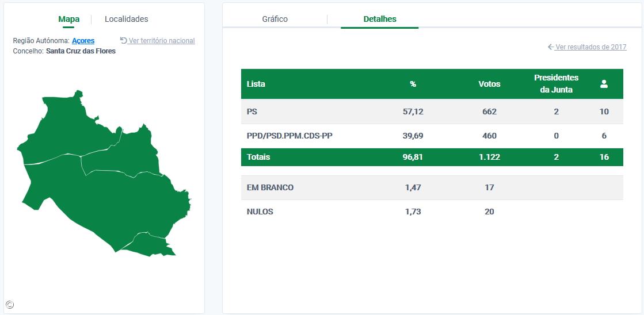Click the PS list row name

pyautogui.click(x=252, y=112)
